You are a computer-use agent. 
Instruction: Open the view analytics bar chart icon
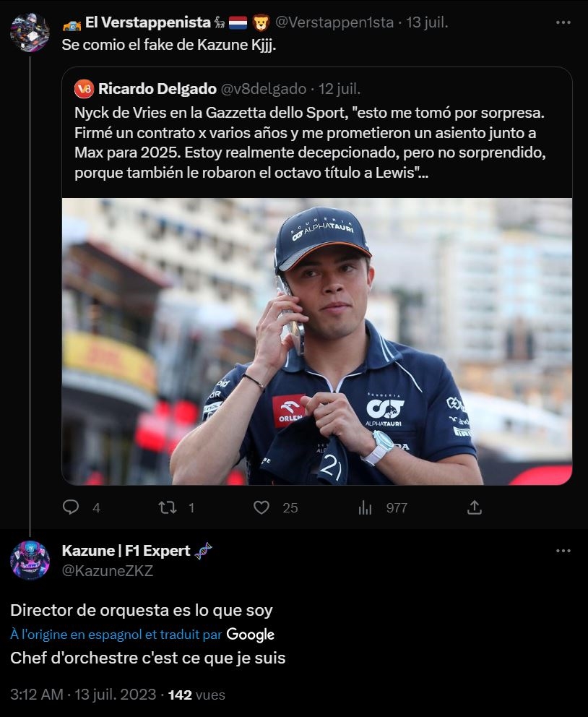pyautogui.click(x=365, y=507)
